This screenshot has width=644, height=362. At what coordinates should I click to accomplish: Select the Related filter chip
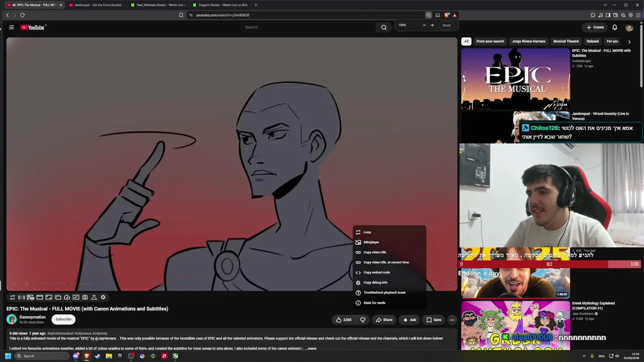coord(593,41)
